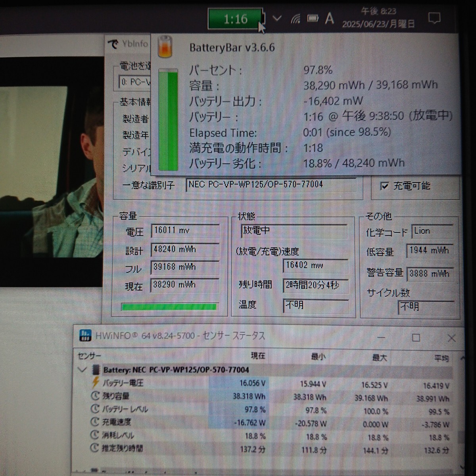The height and width of the screenshot is (476, 476).
Task: Click the clock icon beside バッテリー レベル
Action: pos(95,409)
